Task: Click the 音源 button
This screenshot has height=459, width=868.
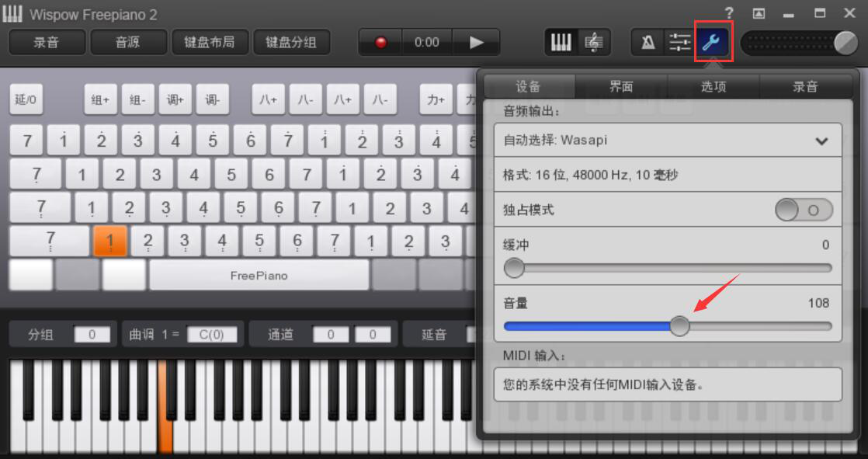Action: (128, 42)
